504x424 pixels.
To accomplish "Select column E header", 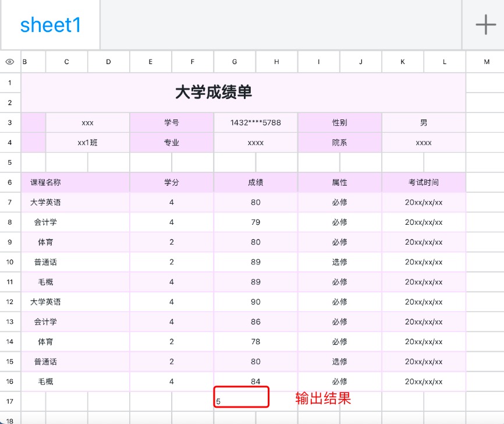I will (150, 62).
